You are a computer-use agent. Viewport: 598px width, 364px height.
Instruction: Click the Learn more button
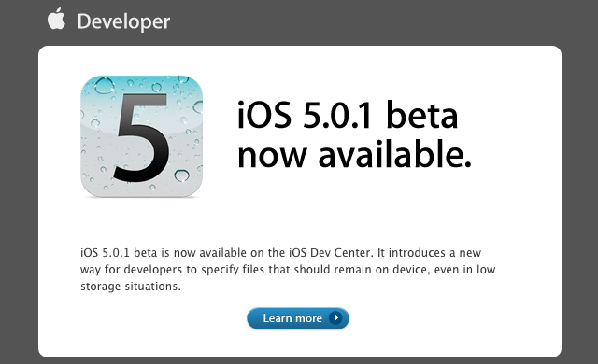coord(298,318)
